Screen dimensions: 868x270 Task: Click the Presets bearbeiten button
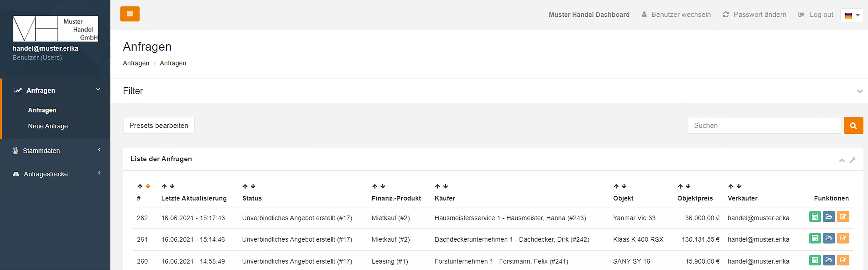(x=158, y=125)
